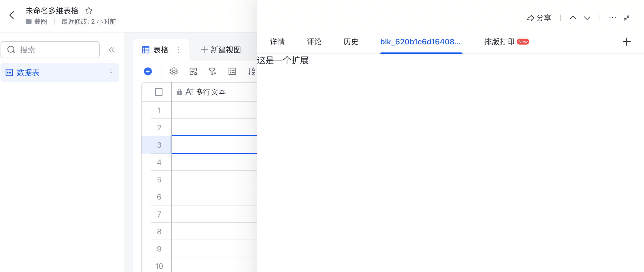Collapse the sidebar with the double chevron
The height and width of the screenshot is (272, 644).
112,49
